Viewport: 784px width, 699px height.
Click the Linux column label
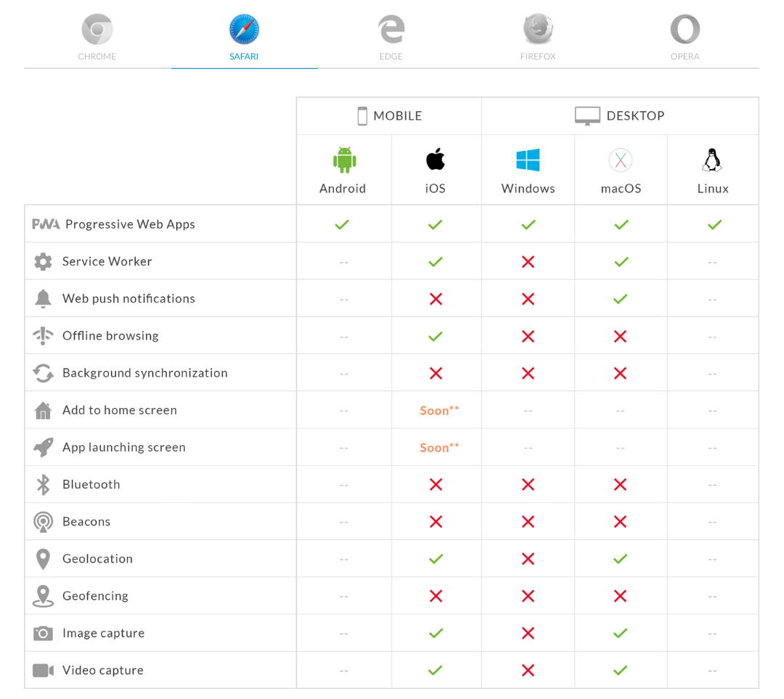point(713,189)
